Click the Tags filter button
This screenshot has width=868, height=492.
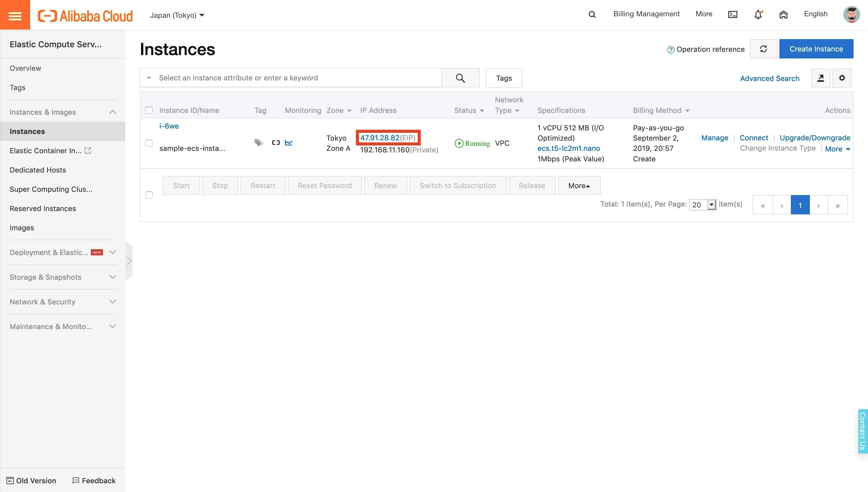pyautogui.click(x=504, y=78)
